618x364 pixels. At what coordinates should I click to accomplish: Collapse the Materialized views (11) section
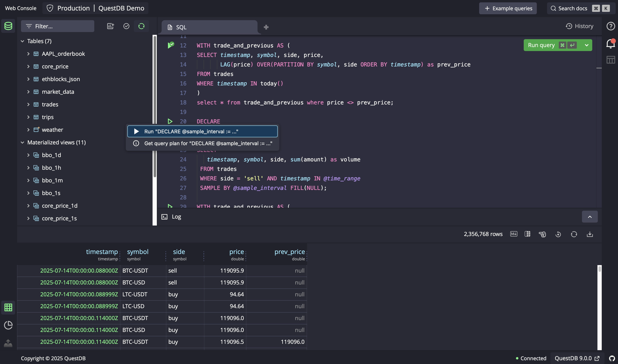[22, 142]
